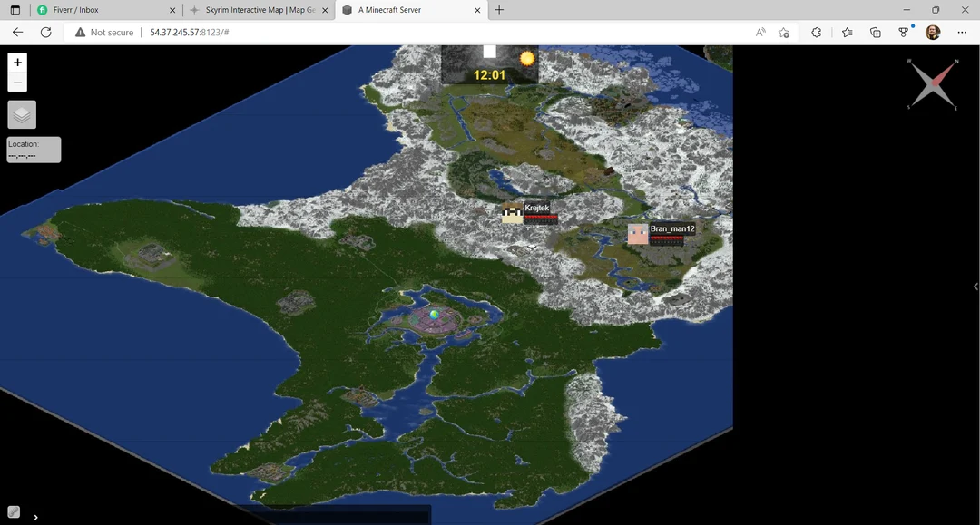Click the browser profile avatar icon
This screenshot has height=525, width=980.
coord(932,32)
